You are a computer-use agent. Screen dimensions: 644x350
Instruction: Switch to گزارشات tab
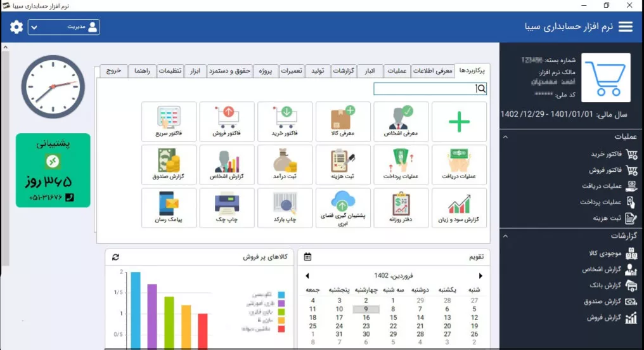pyautogui.click(x=344, y=71)
